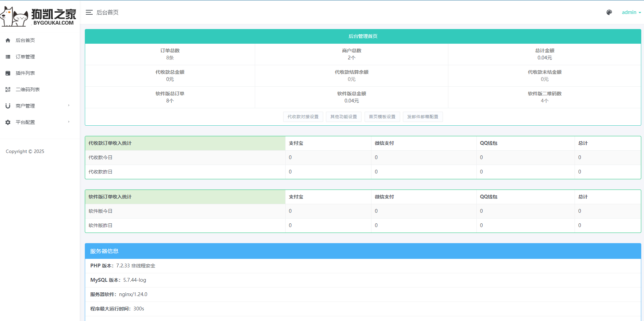Screen dimensions: 644x321
Task: Click the magnet icon beside 商户管理
Action: pyautogui.click(x=8, y=106)
